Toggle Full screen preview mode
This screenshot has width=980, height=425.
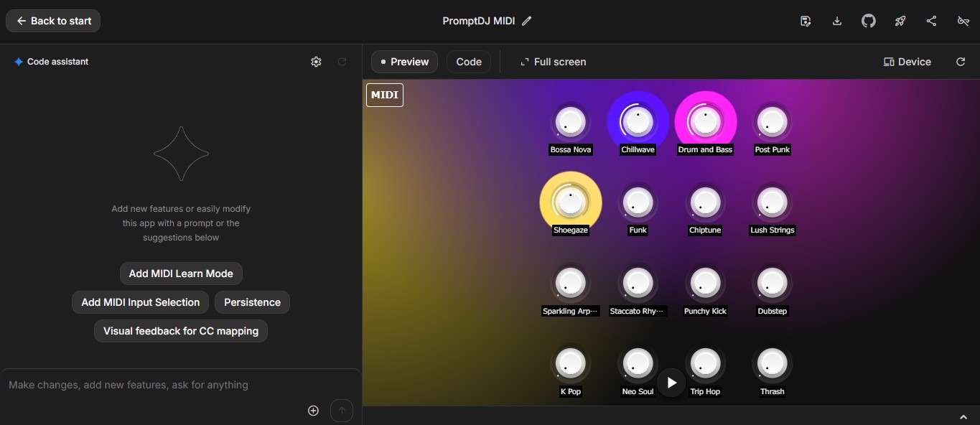tap(553, 62)
